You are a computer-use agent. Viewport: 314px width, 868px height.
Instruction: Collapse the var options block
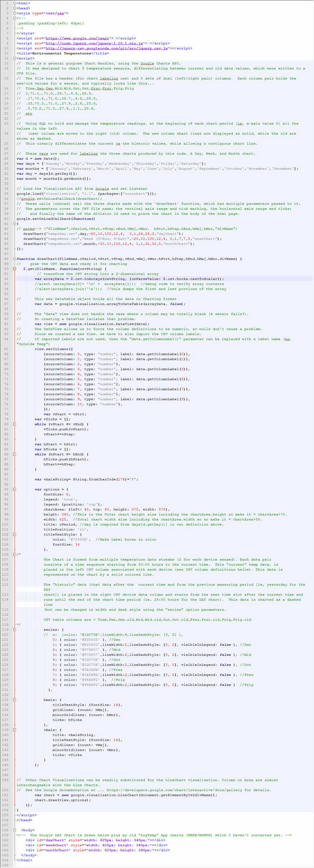point(15,489)
